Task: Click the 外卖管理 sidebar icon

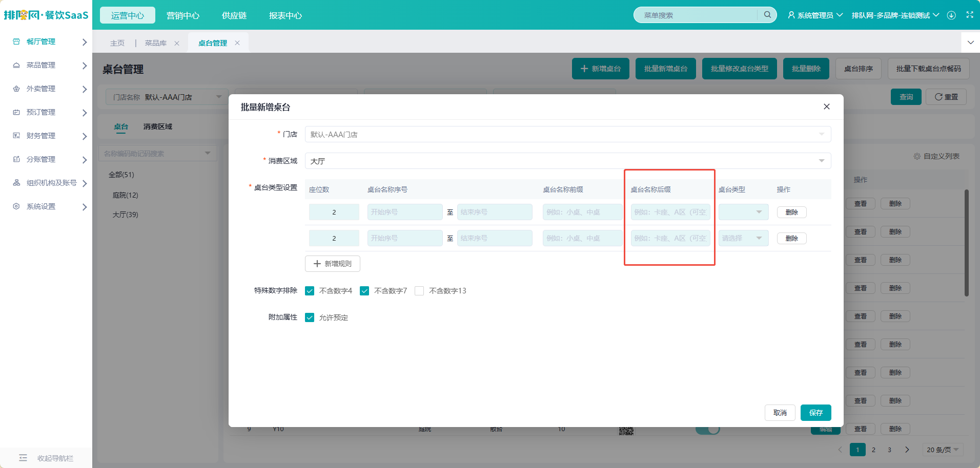Action: (16, 89)
